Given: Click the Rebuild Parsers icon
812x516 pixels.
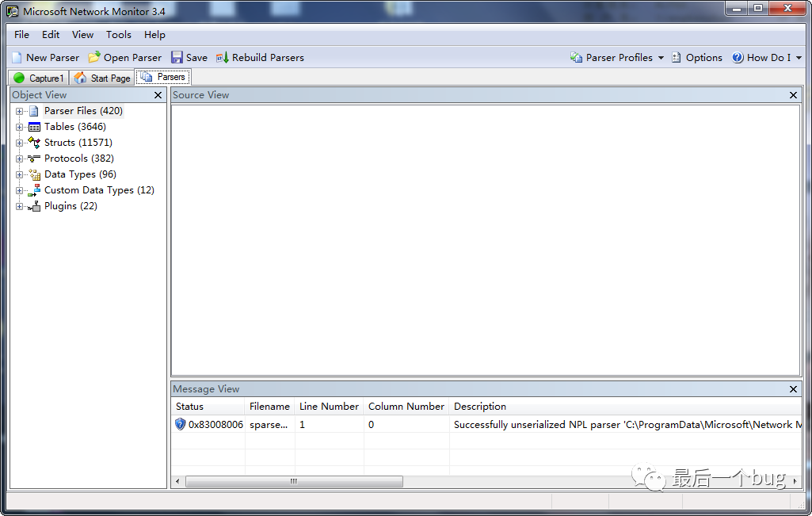Looking at the screenshot, I should (223, 58).
